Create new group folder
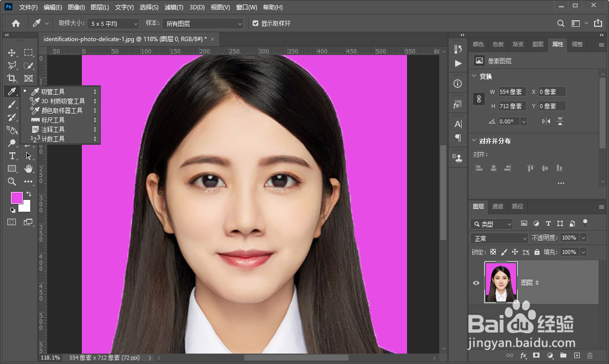The width and height of the screenshot is (609, 364). click(563, 356)
